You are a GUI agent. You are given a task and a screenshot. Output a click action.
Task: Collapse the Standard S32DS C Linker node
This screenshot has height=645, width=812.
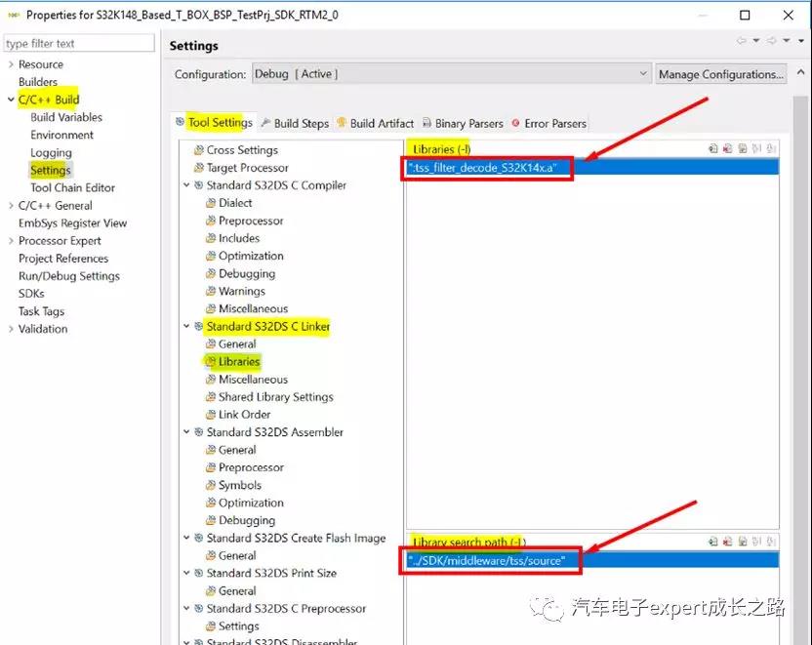click(x=186, y=327)
